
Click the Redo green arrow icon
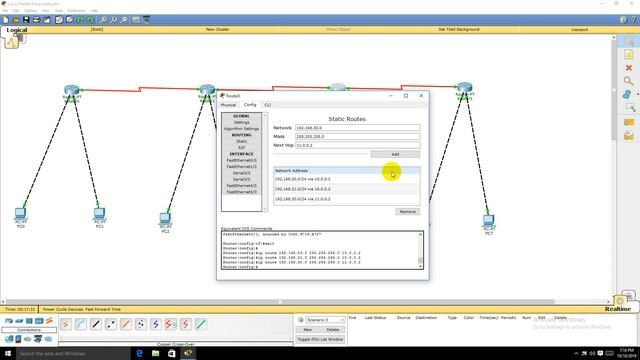pyautogui.click(x=90, y=20)
